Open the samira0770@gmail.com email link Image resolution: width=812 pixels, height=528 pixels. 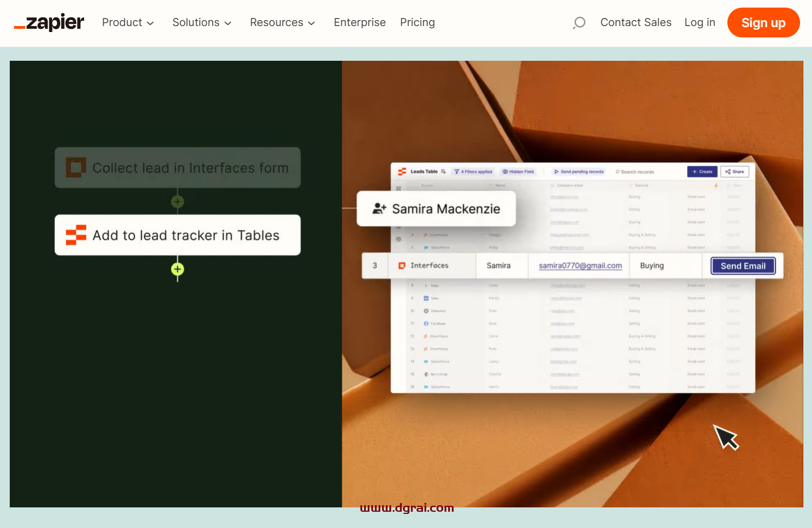(580, 265)
